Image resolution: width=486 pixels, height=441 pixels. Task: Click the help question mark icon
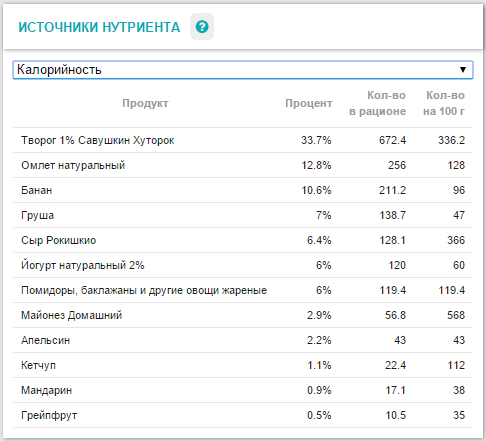[202, 27]
